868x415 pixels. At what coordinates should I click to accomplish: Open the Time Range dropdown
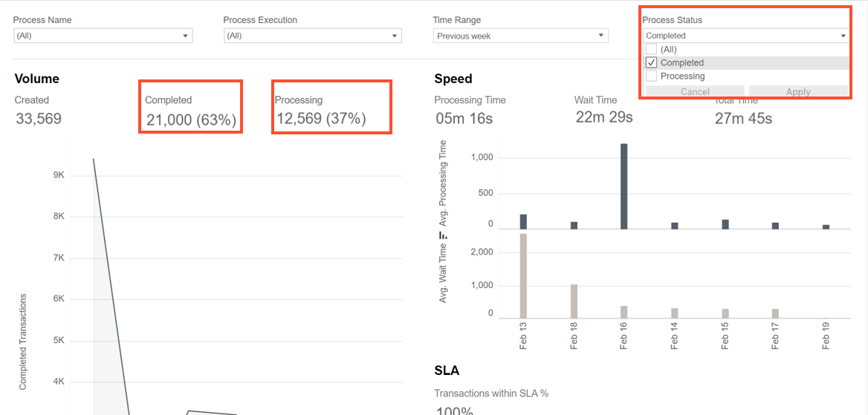pos(521,36)
